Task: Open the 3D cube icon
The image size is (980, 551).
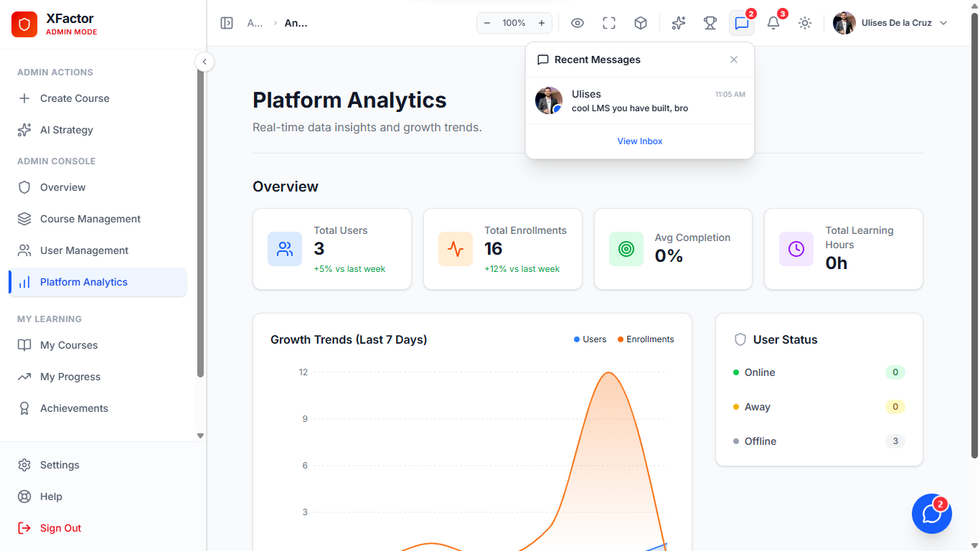Action: (x=641, y=23)
